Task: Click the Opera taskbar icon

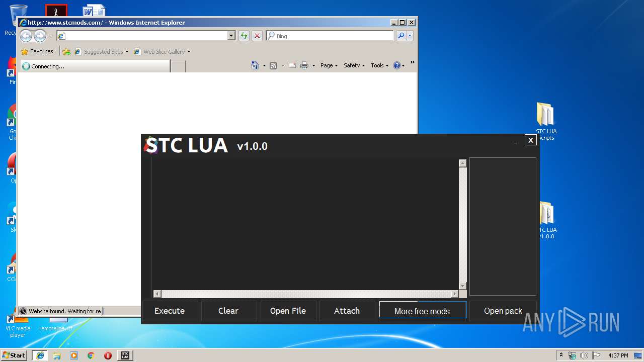Action: click(x=108, y=355)
